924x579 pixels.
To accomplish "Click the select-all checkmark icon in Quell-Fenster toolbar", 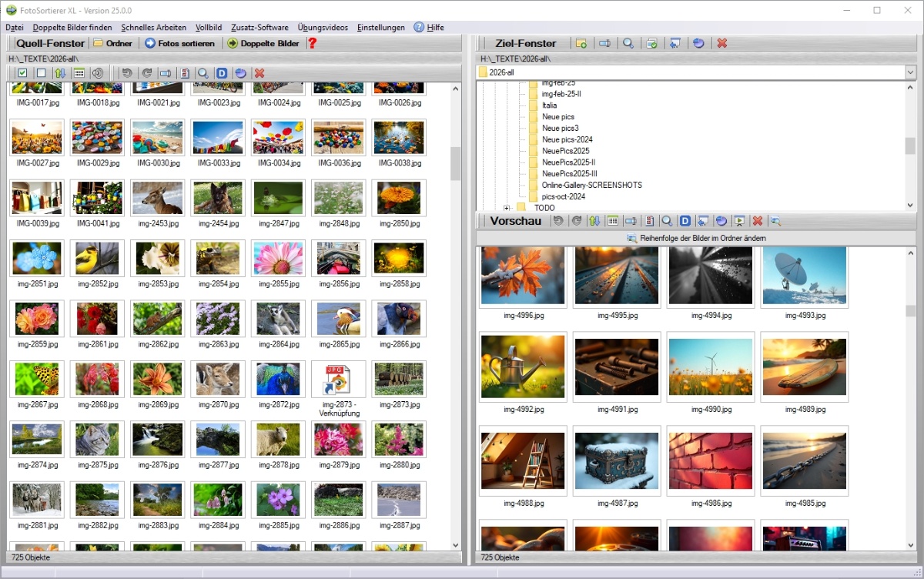I will 22,73.
